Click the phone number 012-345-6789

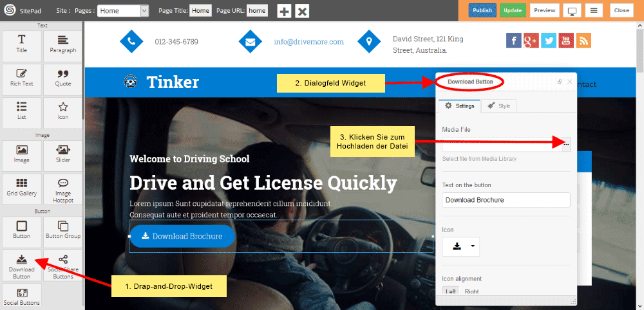click(176, 42)
